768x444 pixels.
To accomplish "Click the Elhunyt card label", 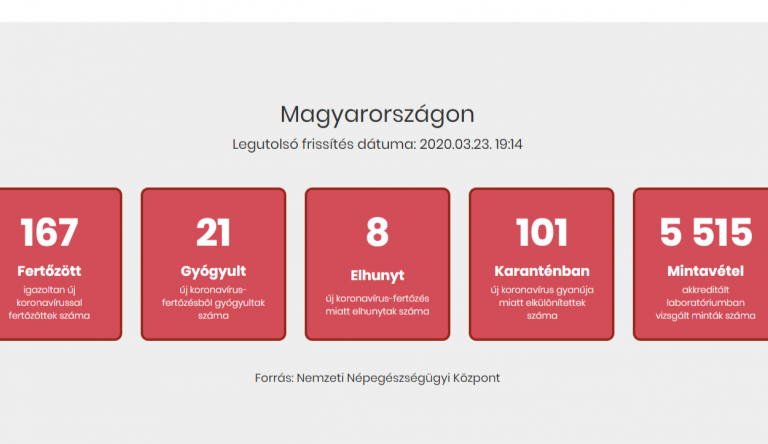I will [377, 275].
